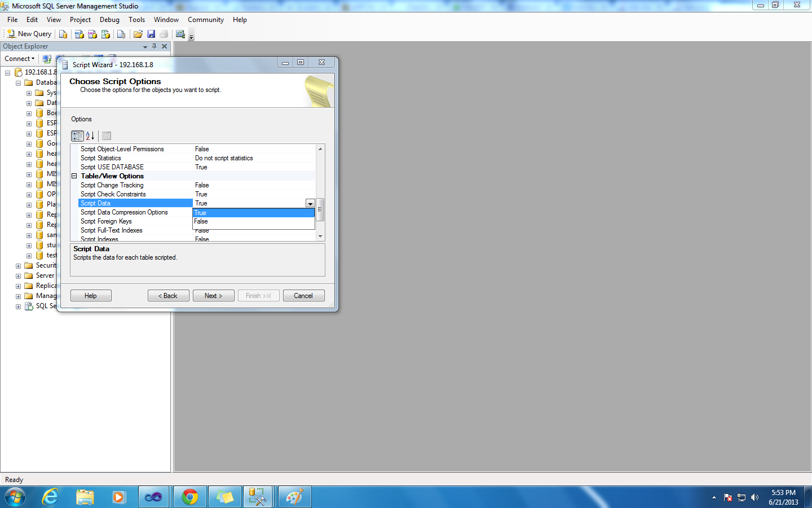Open the Window menu

(166, 20)
